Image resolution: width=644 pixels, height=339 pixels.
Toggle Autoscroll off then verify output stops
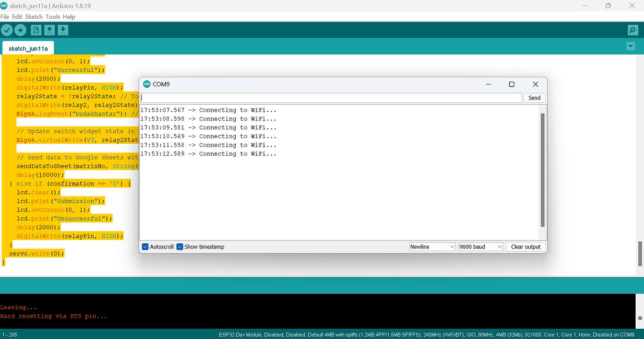(145, 247)
